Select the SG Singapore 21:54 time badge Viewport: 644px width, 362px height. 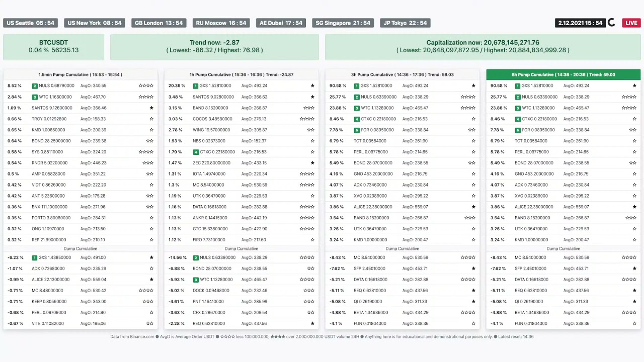(343, 23)
